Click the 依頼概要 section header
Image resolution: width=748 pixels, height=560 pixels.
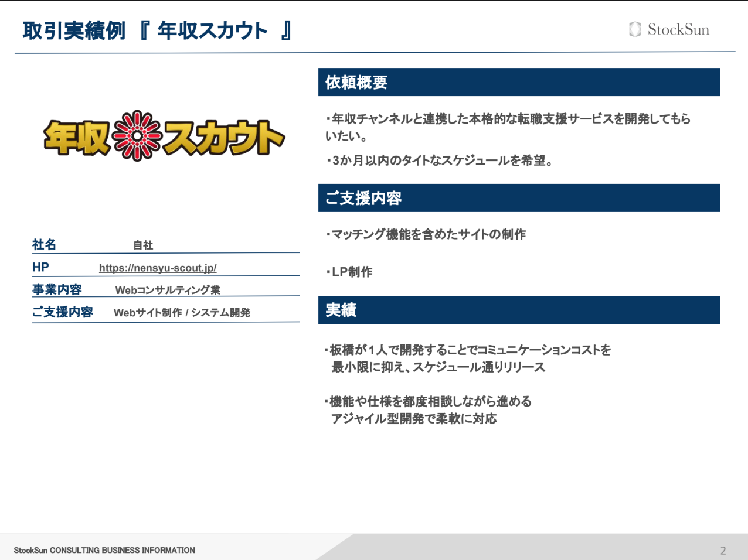coord(519,82)
